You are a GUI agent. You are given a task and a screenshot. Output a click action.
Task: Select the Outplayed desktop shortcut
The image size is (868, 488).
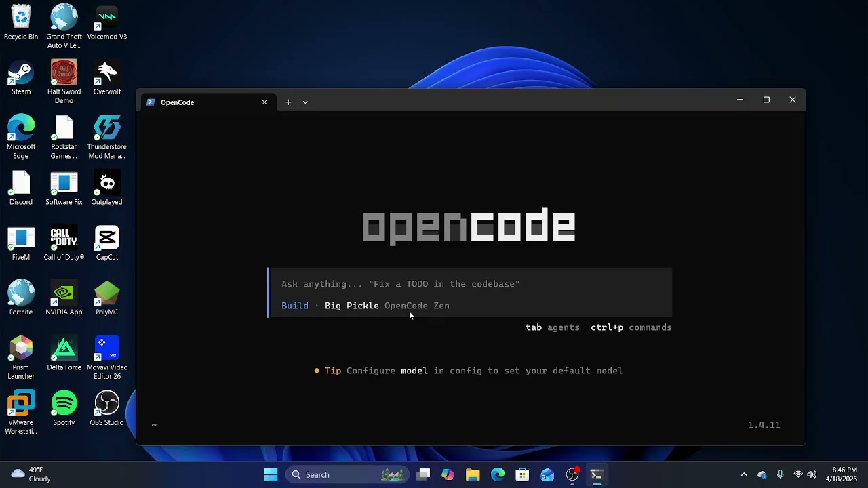click(106, 188)
